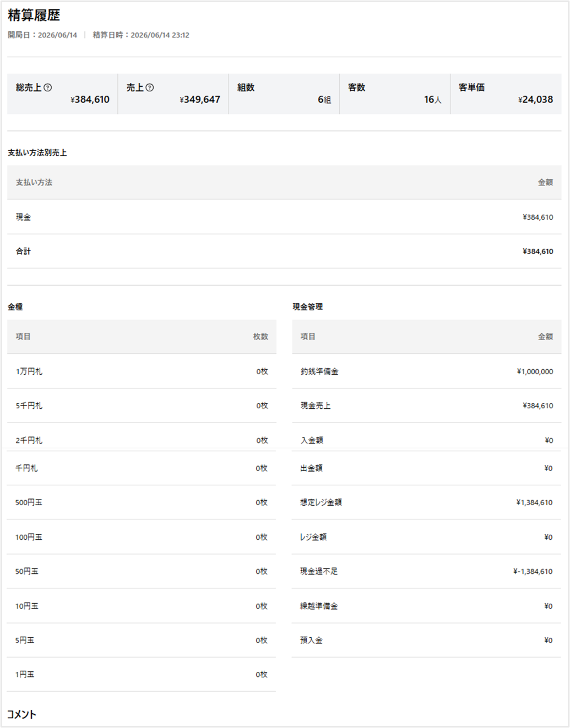The height and width of the screenshot is (728, 570).
Task: Click the 釣銭準備金 row label
Action: click(x=319, y=371)
